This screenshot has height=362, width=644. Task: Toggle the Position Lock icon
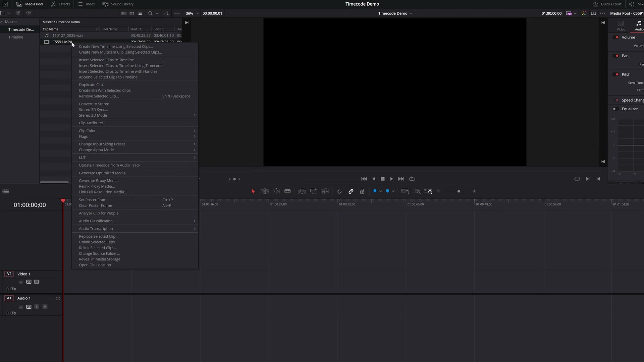tap(362, 191)
